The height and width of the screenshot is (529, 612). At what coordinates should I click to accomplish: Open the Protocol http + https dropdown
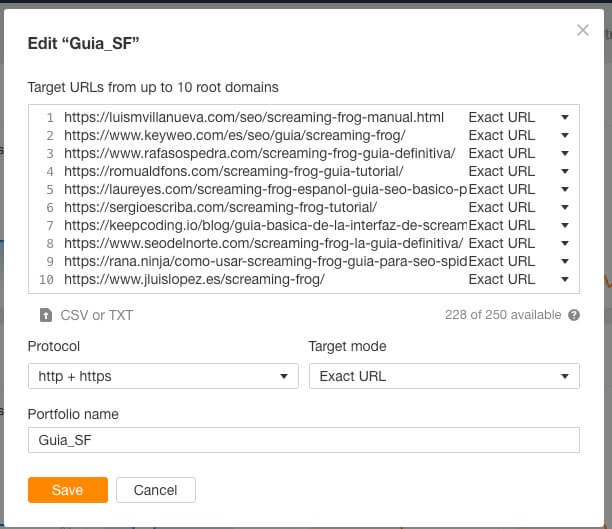coord(163,376)
